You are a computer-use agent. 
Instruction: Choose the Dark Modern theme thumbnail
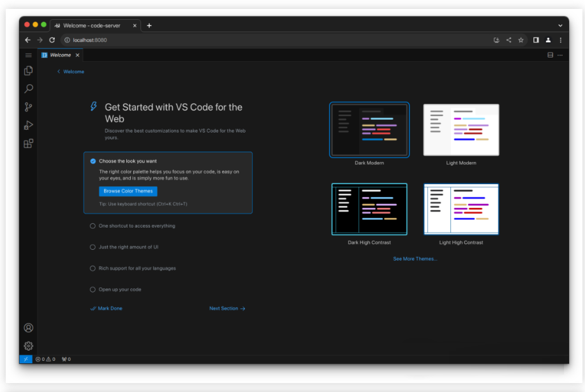(369, 129)
